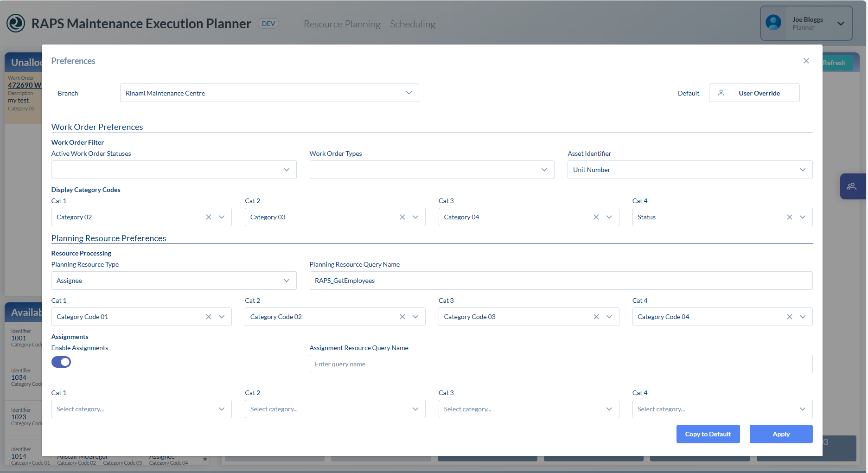Image resolution: width=868 pixels, height=473 pixels.
Task: Switch the User Override setting
Action: 754,93
